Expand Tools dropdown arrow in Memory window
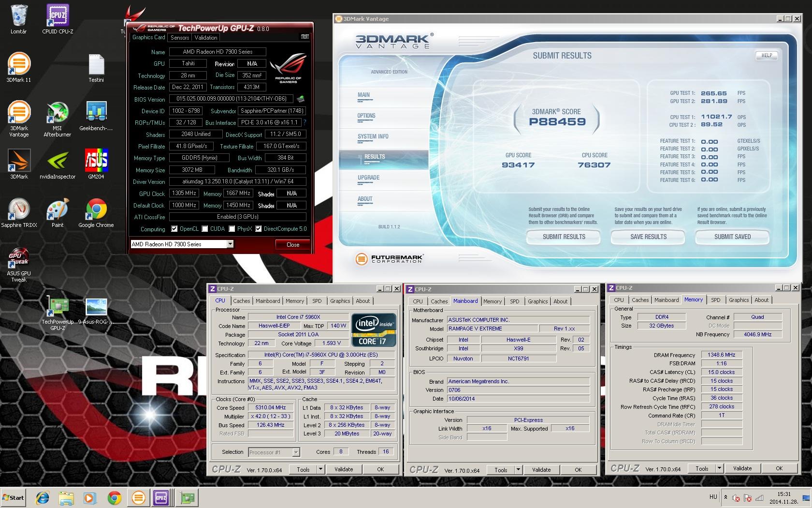Screen dimensions: 812x508 pos(719,468)
